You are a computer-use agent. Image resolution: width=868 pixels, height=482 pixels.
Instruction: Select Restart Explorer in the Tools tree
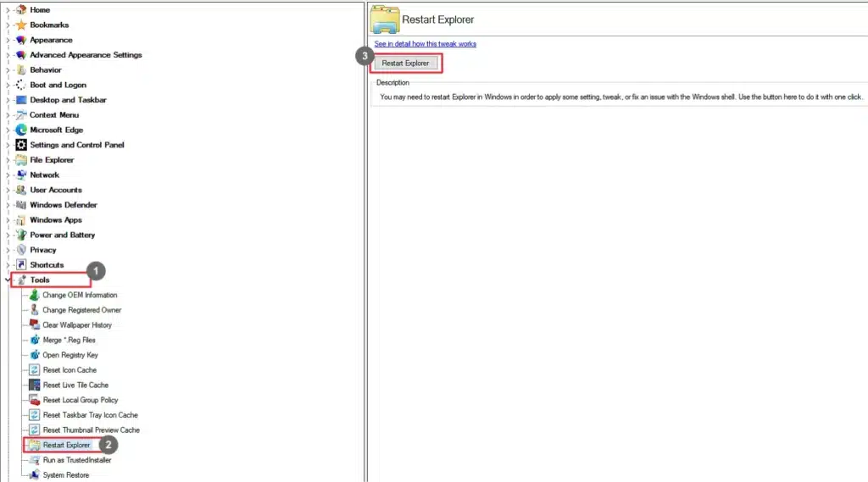pos(66,445)
